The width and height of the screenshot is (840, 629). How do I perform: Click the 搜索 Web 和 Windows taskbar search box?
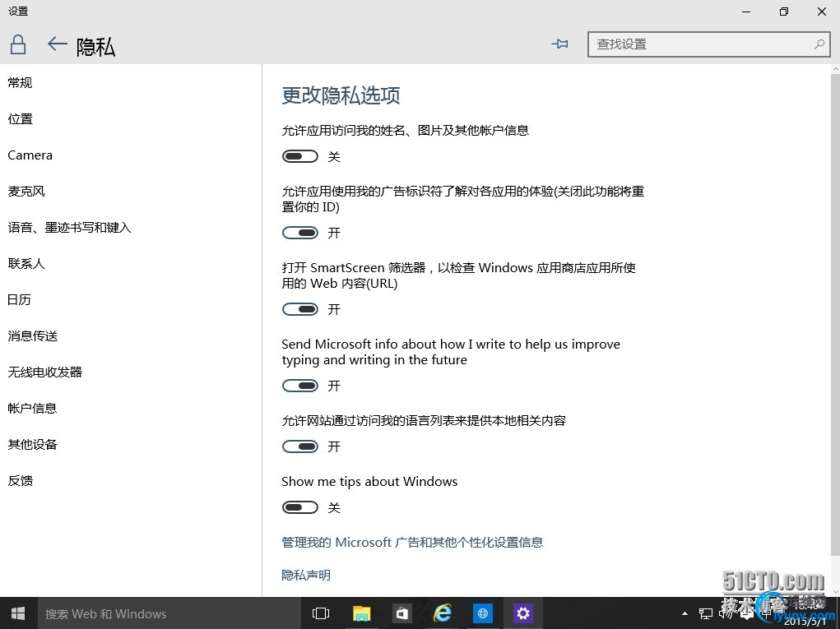pos(169,613)
